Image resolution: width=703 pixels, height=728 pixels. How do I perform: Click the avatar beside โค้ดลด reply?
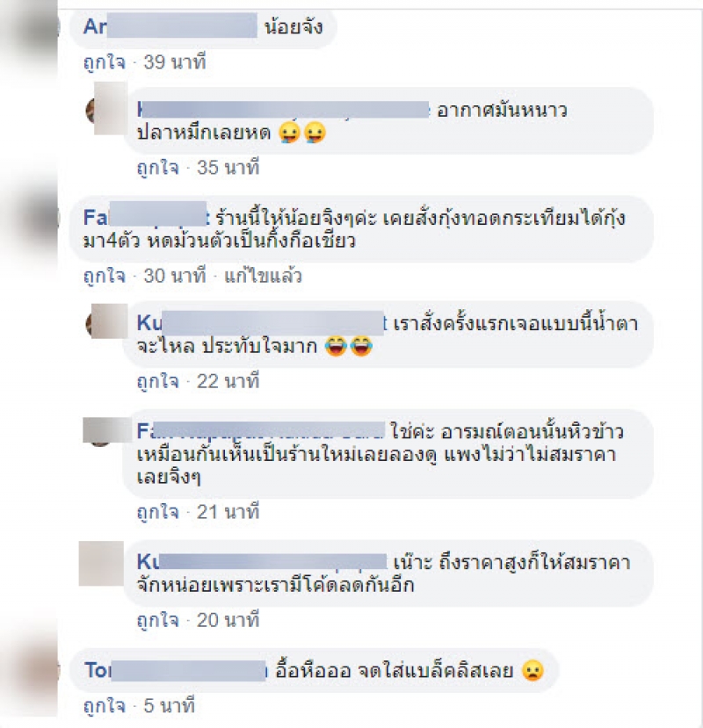101,563
